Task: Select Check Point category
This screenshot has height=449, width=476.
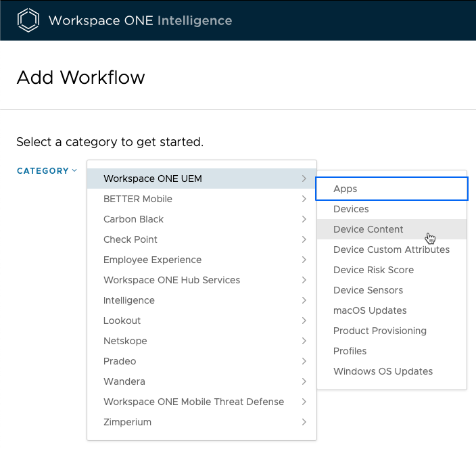Action: click(x=130, y=239)
